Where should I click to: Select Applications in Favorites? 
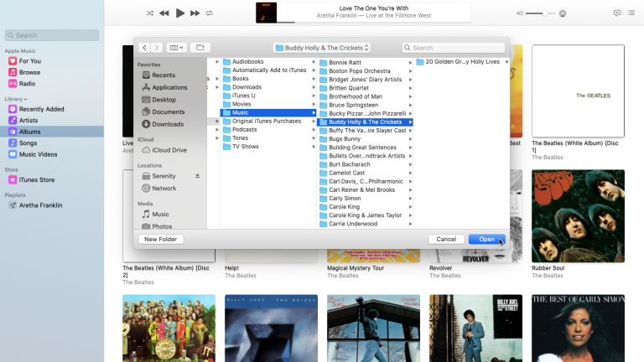169,87
